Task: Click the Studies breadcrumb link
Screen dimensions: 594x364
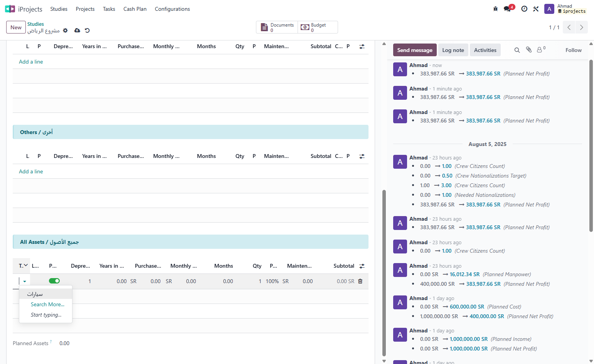Action: point(35,24)
